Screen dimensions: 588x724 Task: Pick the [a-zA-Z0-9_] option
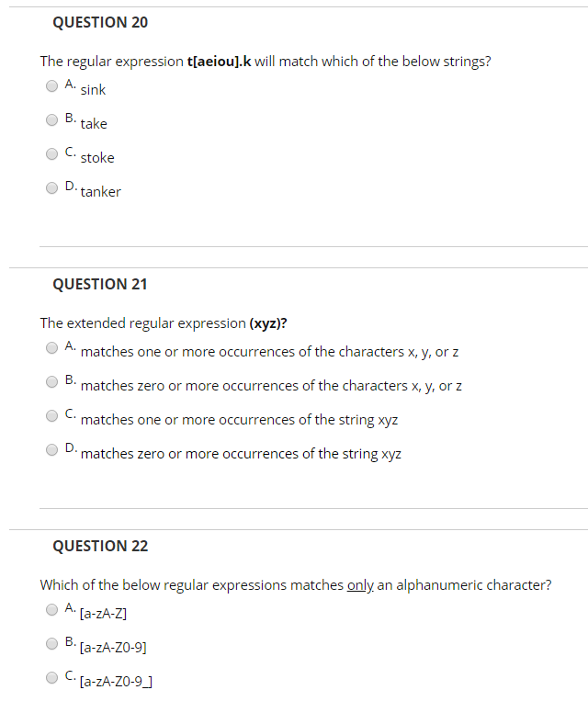[x=51, y=677]
